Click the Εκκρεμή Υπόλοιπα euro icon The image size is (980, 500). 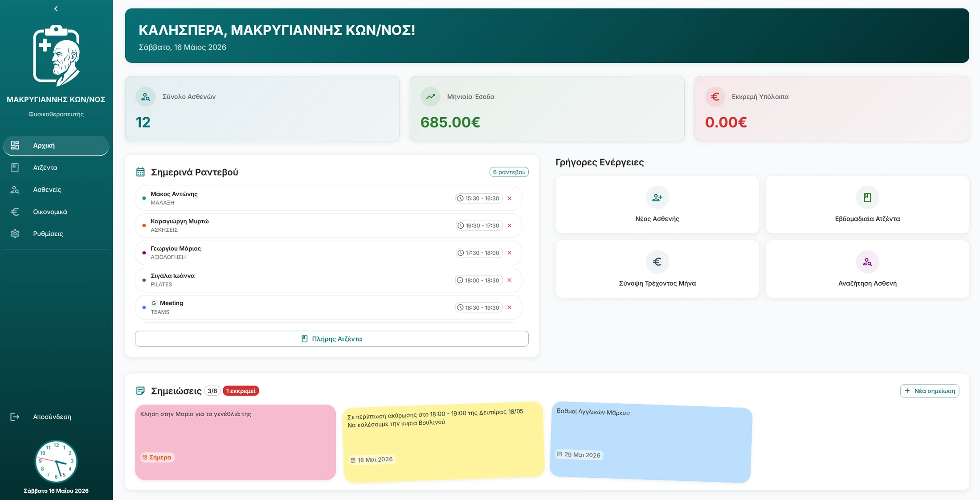pyautogui.click(x=715, y=97)
